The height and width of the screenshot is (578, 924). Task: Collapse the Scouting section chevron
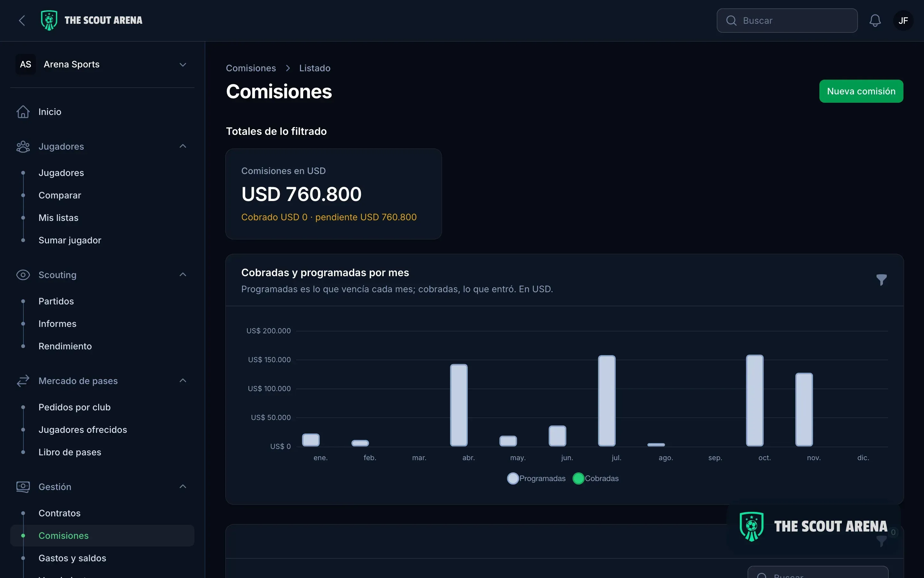[x=183, y=275]
